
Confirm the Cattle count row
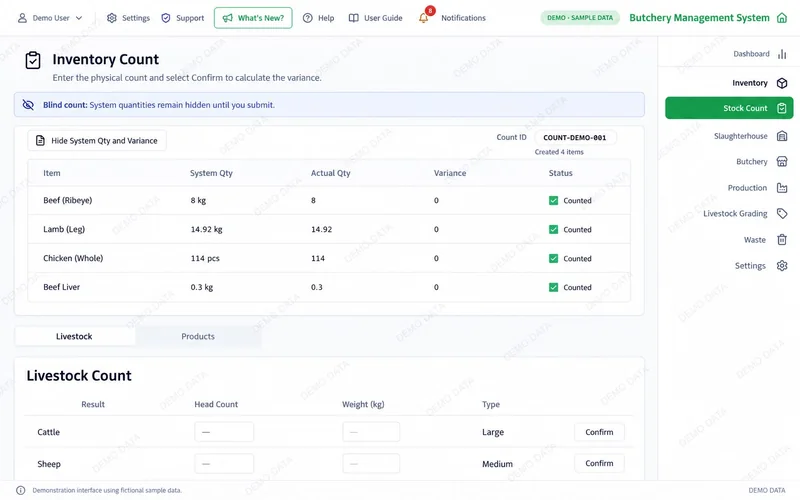pos(599,432)
